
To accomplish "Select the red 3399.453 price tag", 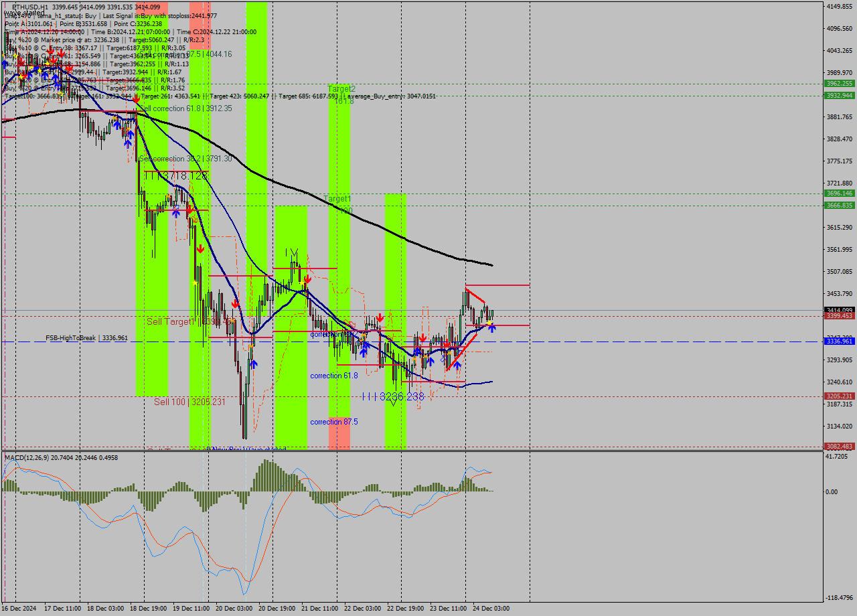I will (840, 316).
